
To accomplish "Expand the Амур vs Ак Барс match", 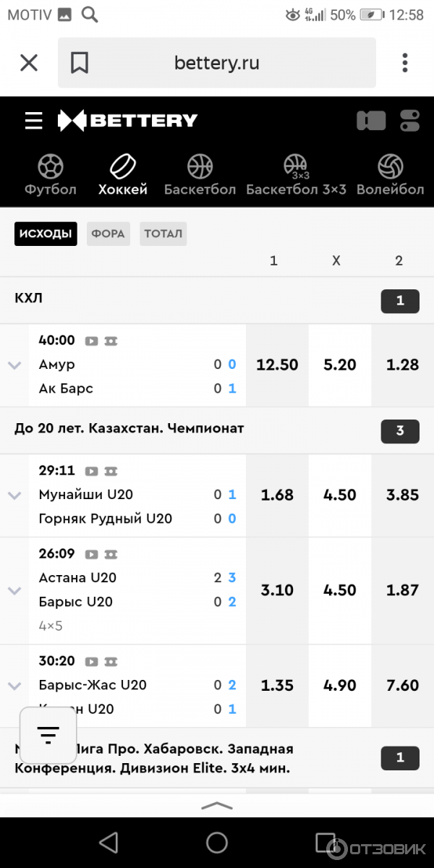I will pos(14,365).
